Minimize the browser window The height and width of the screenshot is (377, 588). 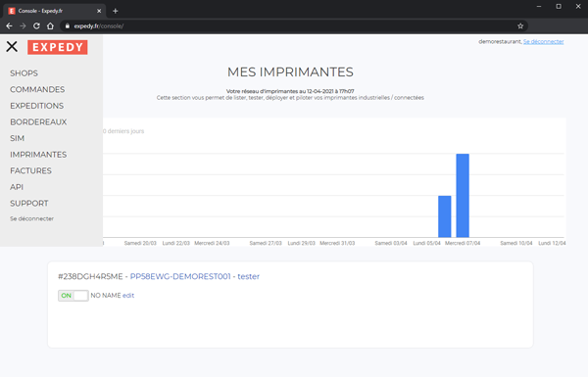click(539, 7)
